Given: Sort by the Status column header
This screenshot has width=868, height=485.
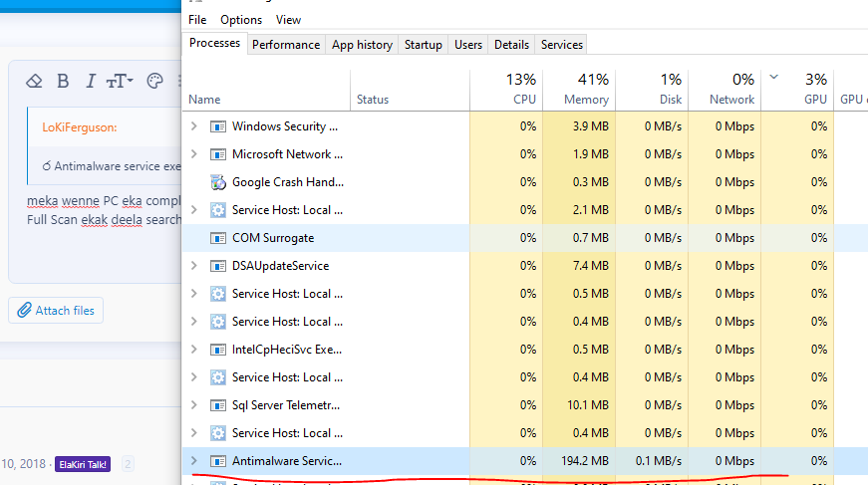Looking at the screenshot, I should pyautogui.click(x=411, y=91).
